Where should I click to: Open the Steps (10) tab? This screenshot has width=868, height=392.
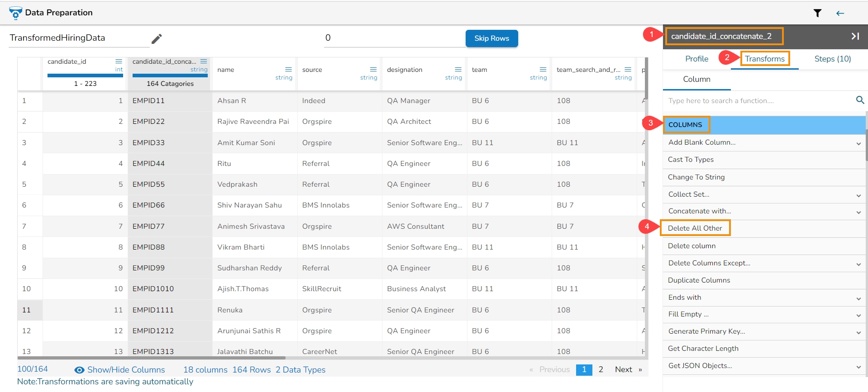(x=832, y=59)
